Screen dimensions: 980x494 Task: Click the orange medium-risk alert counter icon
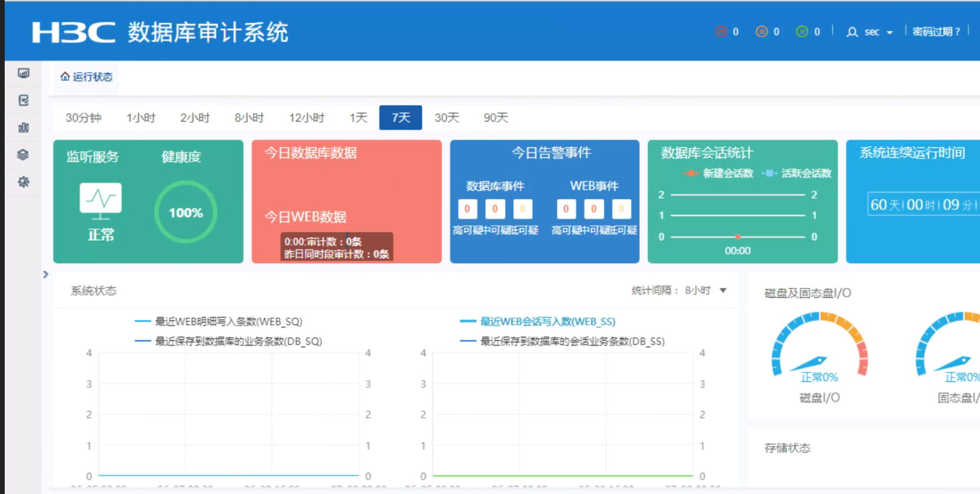(x=761, y=32)
